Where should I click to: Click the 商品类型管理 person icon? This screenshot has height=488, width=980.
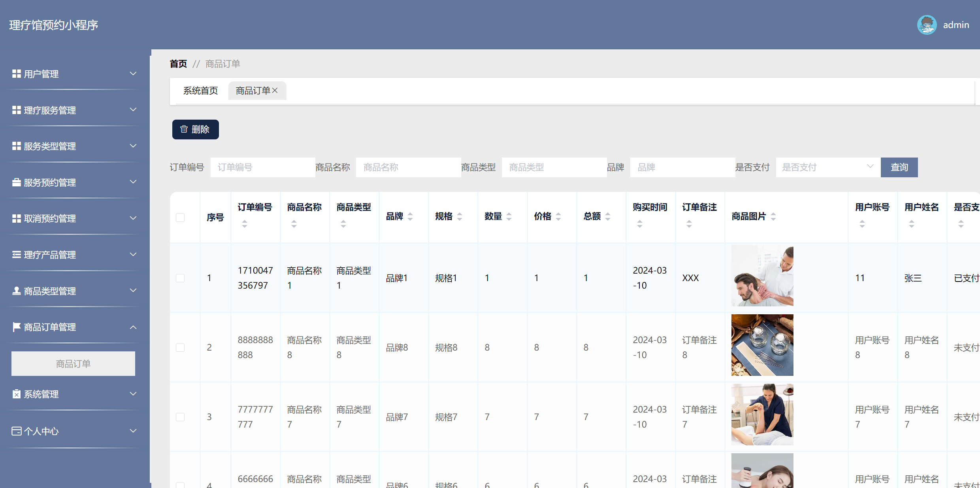16,291
